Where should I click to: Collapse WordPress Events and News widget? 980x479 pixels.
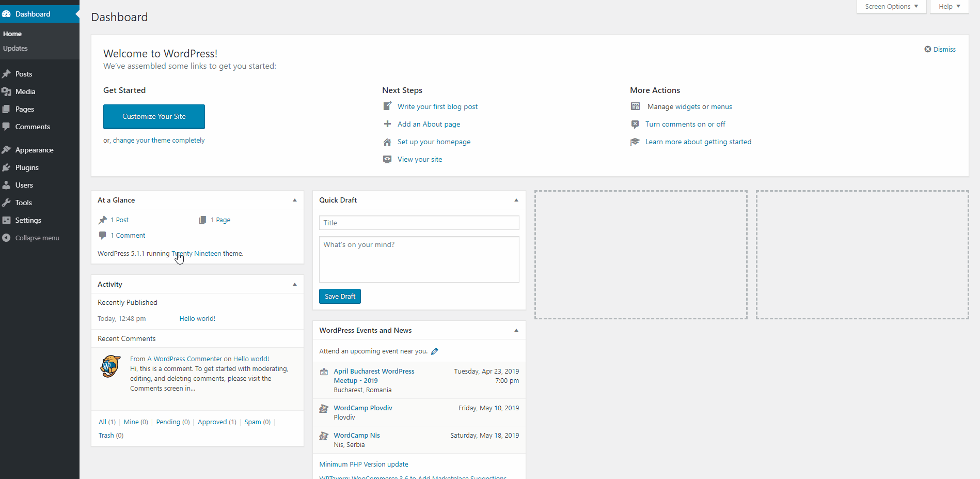[x=516, y=331]
